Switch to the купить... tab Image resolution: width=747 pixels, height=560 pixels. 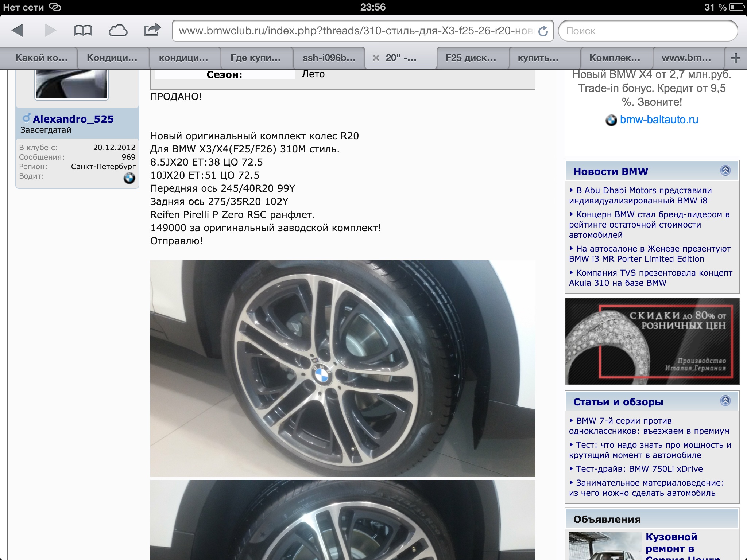click(x=538, y=58)
